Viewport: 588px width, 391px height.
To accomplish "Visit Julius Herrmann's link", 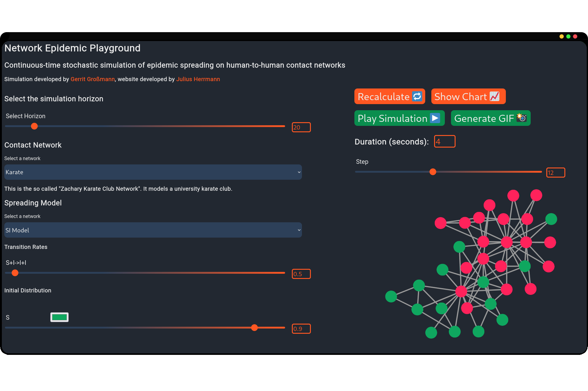I will point(198,79).
